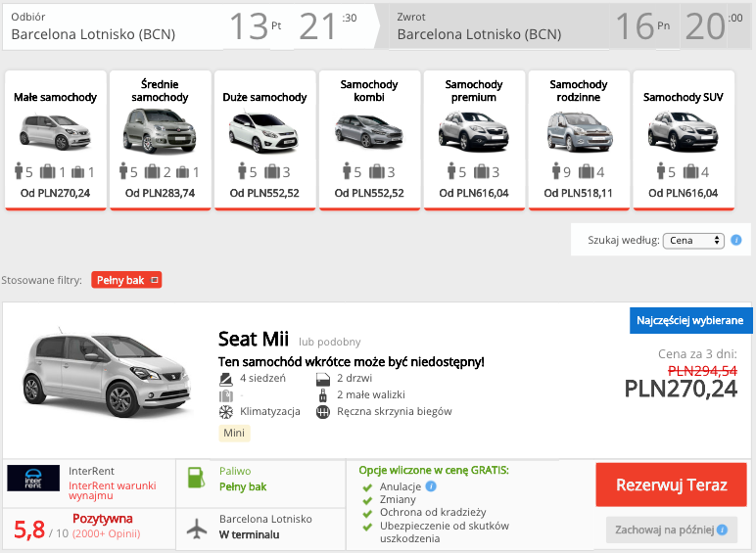The height and width of the screenshot is (553, 756).
Task: Click the Małe samochody car thumbnail
Action: pyautogui.click(x=55, y=131)
